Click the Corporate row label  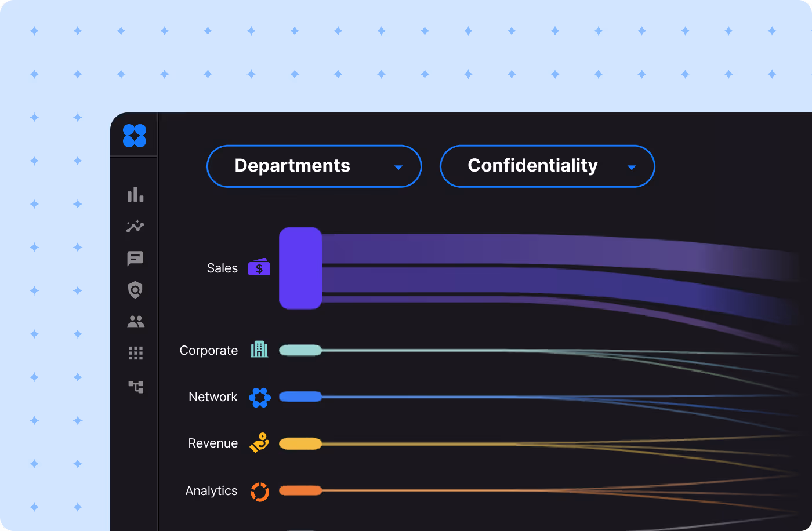tap(209, 350)
